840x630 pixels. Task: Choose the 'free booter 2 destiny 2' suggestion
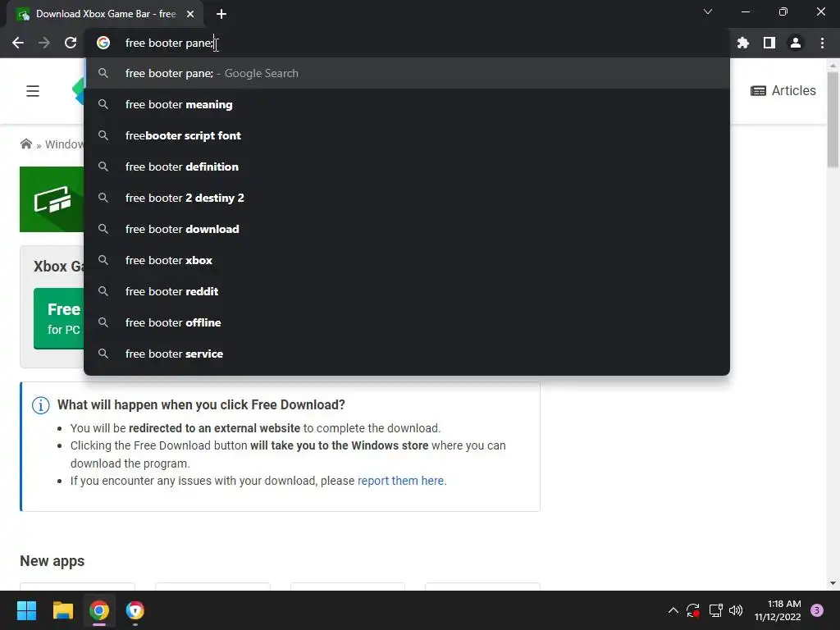tap(407, 198)
